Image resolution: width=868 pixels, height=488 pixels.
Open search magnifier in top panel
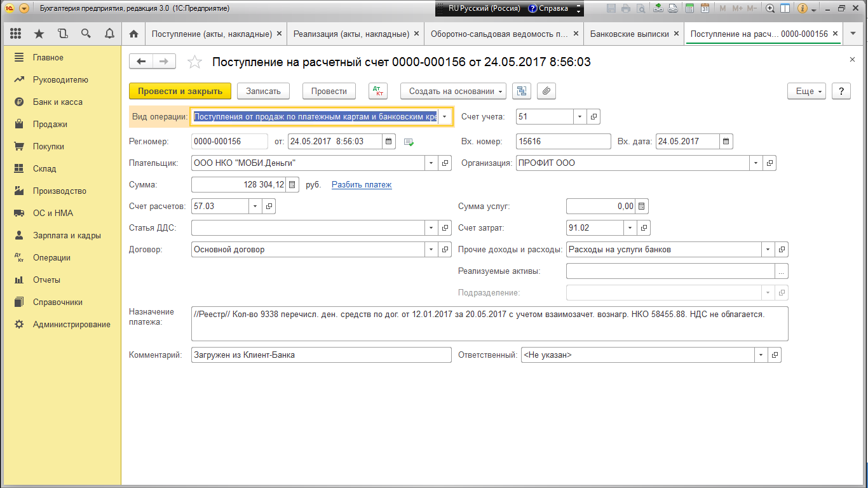[86, 34]
